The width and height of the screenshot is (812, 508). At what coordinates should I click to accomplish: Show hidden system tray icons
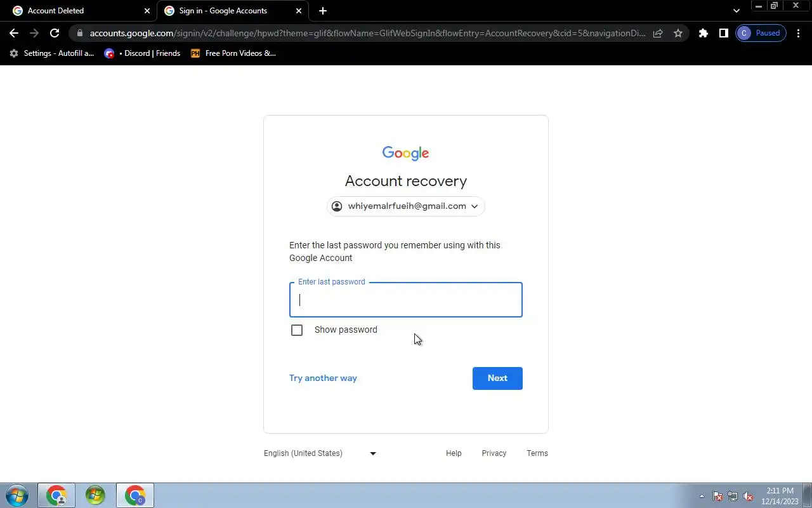[x=702, y=497]
